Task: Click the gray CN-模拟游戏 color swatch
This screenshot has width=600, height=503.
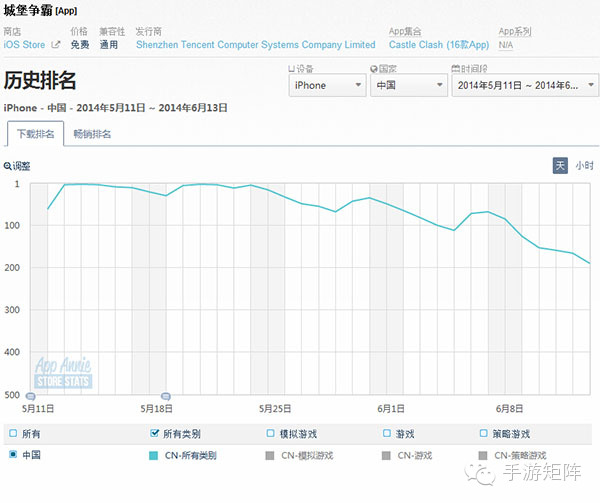Action: 270,455
